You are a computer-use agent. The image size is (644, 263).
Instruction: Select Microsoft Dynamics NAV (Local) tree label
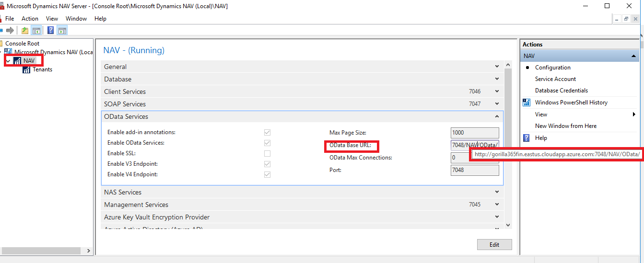pyautogui.click(x=53, y=52)
